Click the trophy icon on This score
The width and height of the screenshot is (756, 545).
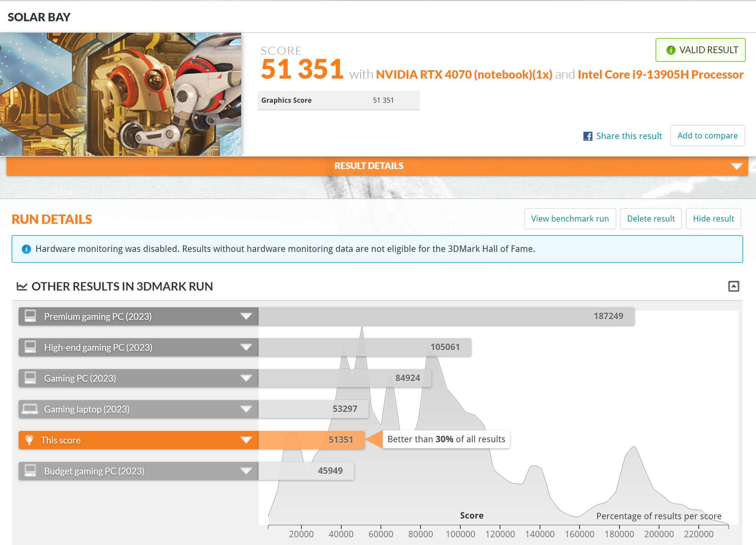point(29,440)
